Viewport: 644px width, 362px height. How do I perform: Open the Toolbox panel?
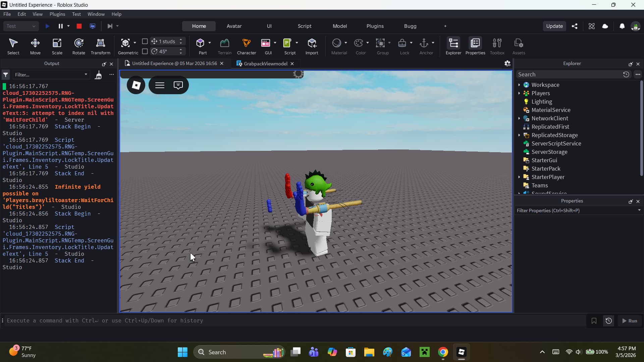point(497,46)
